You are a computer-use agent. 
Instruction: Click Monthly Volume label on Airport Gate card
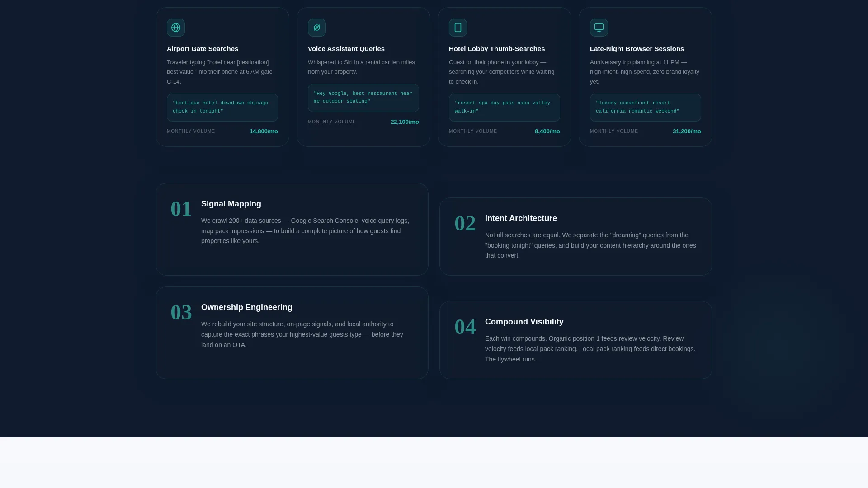coord(191,131)
